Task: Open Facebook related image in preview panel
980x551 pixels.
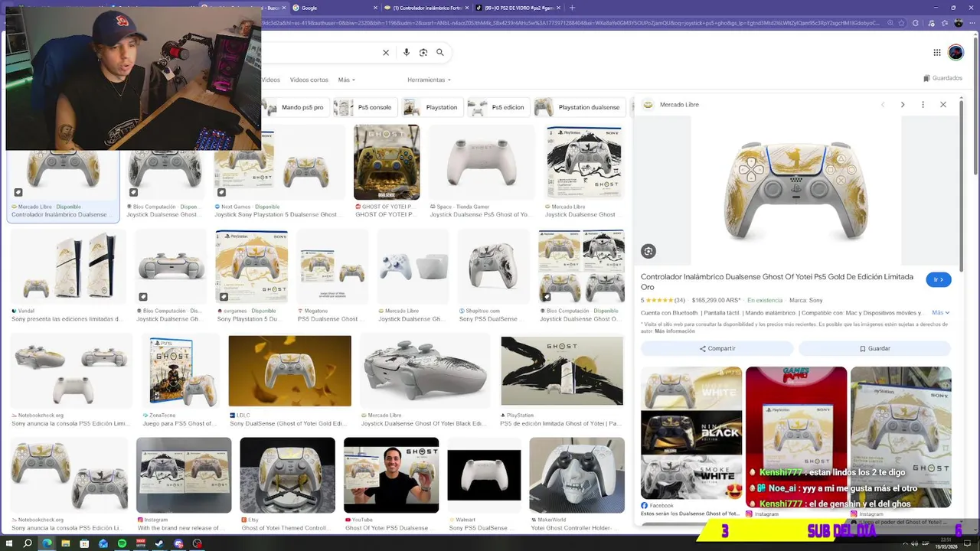Action: coord(691,434)
